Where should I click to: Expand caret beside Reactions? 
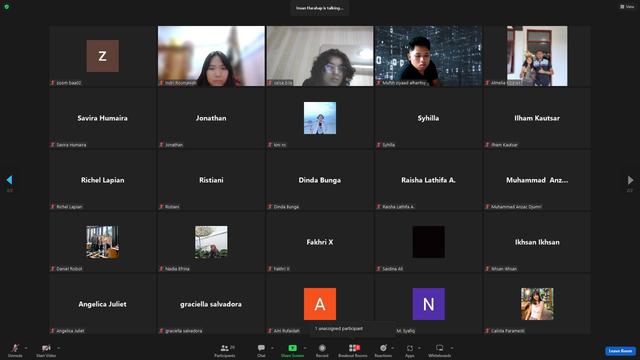[393, 348]
